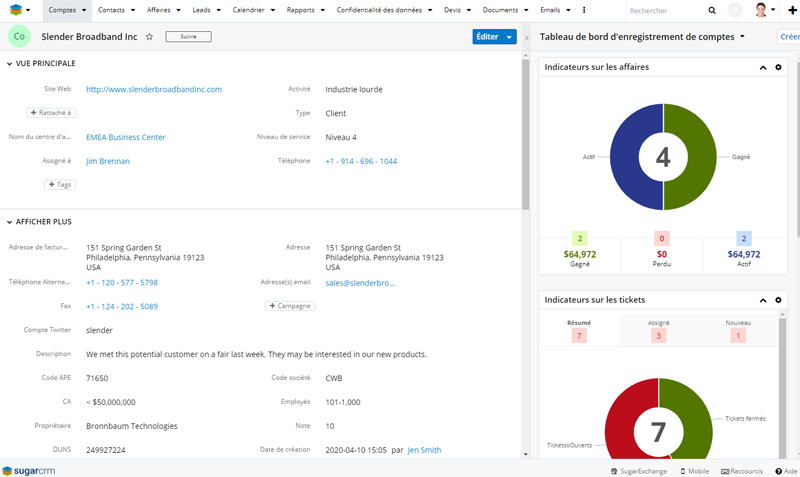
Task: Open settings gear on Indicateurs sur les affaires
Action: tap(778, 67)
